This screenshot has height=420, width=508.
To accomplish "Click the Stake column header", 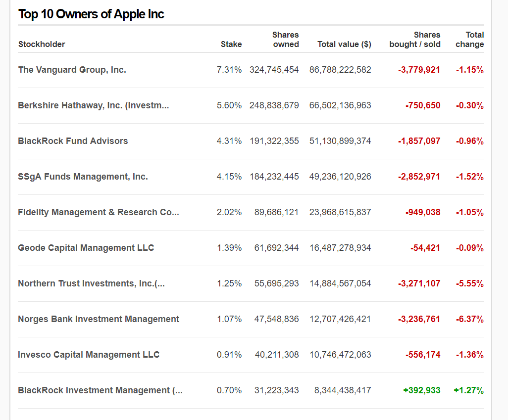I will tap(231, 44).
